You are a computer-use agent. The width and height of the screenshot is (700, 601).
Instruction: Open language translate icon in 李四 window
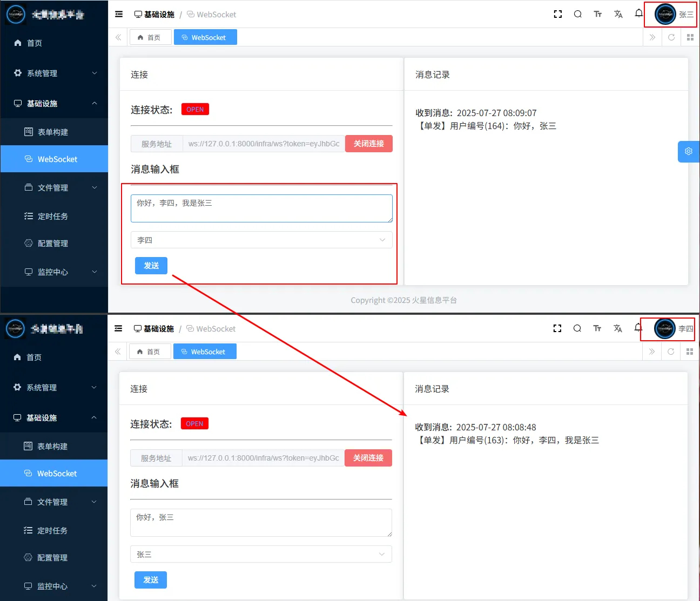pyautogui.click(x=618, y=328)
